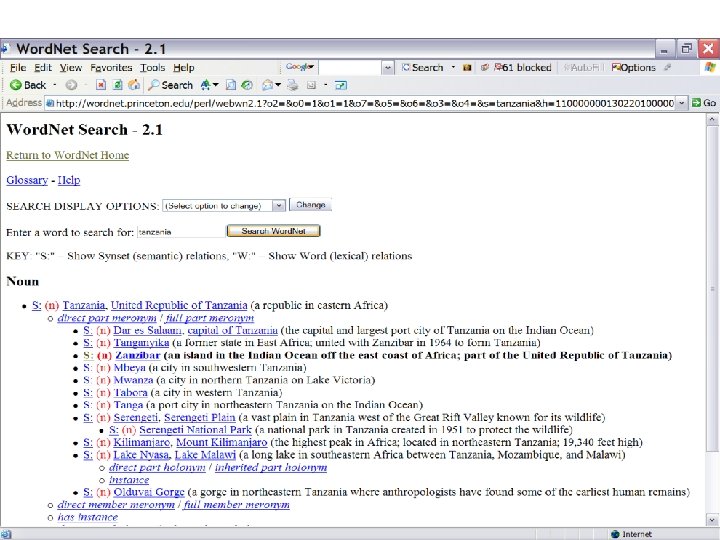The width and height of the screenshot is (720, 540).
Task: Open the Favorites menu
Action: (x=111, y=68)
